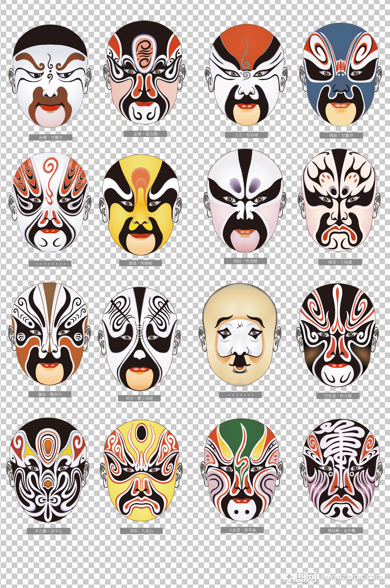The width and height of the screenshot is (390, 588).
Task: Select the white mask with red-orange forehead
Action: 246,74
